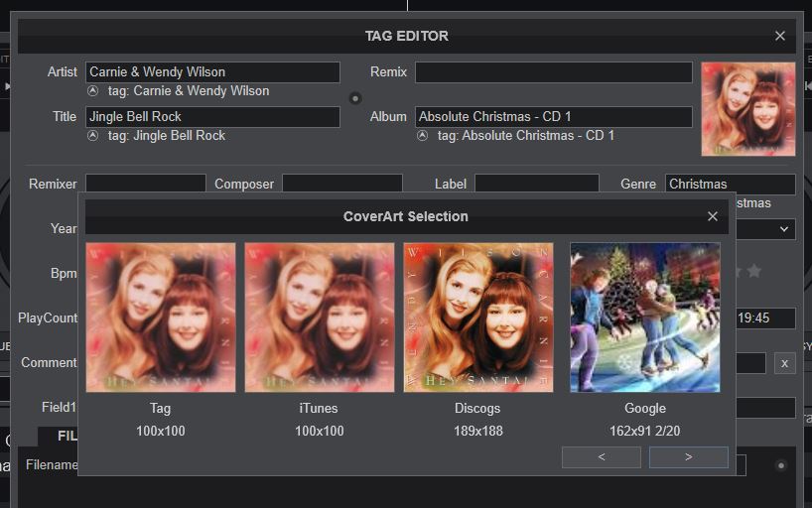This screenshot has height=508, width=812.
Task: Choose the iTunes cover art thumbnail
Action: [320, 317]
